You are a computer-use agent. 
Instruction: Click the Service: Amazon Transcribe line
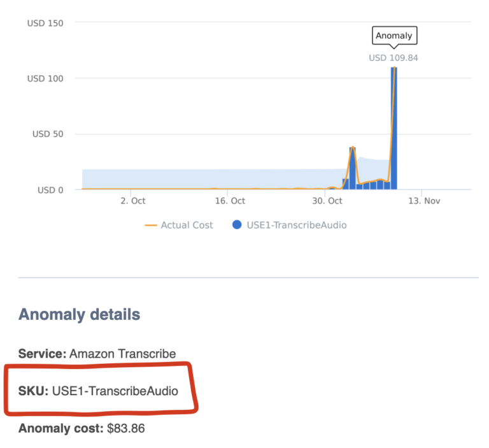(x=97, y=354)
